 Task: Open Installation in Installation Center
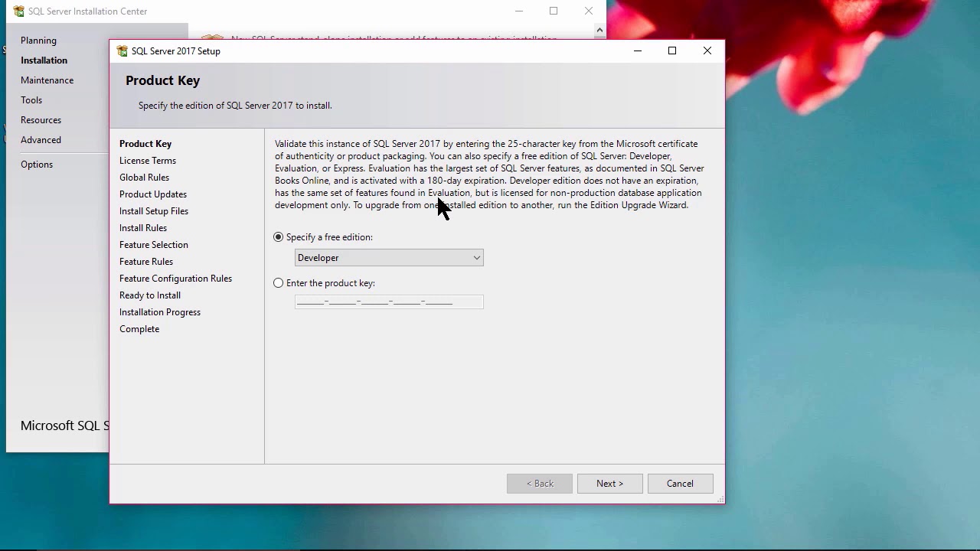point(44,60)
